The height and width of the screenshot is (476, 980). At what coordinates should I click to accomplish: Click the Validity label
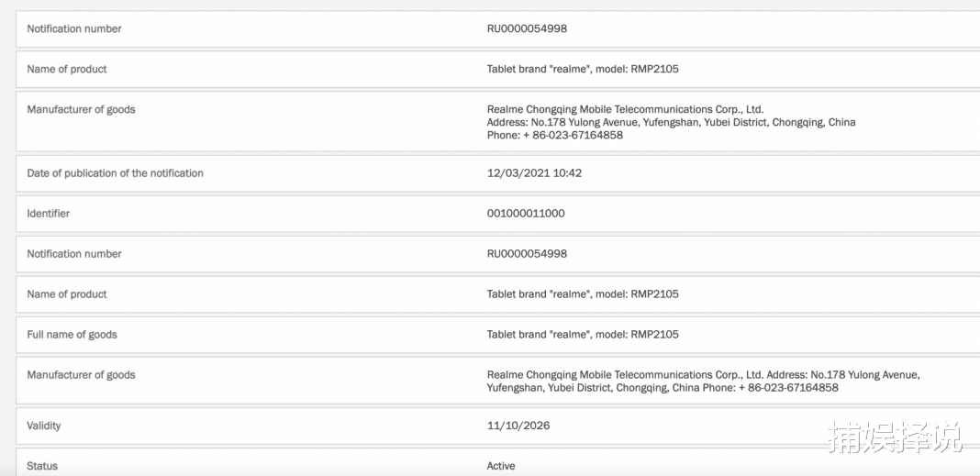(x=44, y=426)
